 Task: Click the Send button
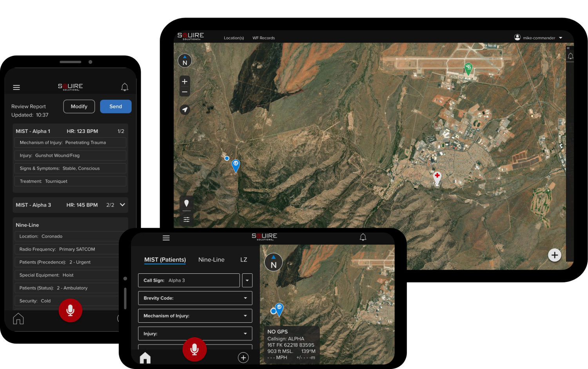116,106
